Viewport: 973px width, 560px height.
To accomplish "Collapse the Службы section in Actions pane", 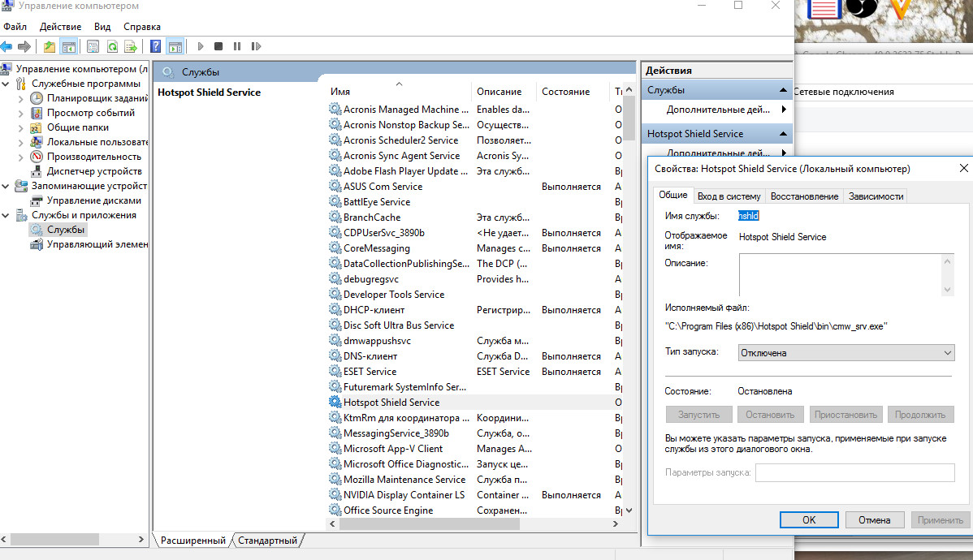I will coord(783,90).
